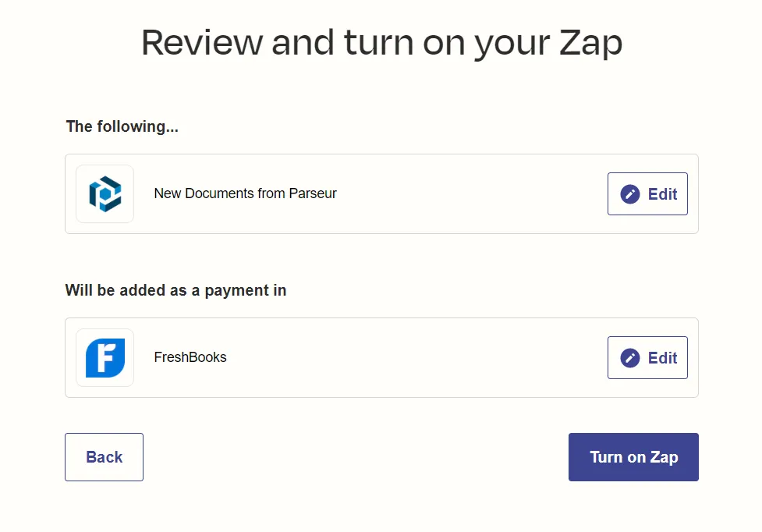This screenshot has height=532, width=762.
Task: Click the payment action's app icon
Action: (x=105, y=357)
